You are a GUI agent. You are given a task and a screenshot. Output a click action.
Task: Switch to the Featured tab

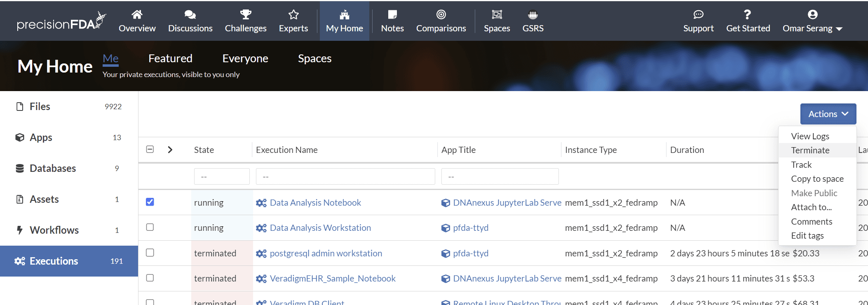pyautogui.click(x=170, y=59)
